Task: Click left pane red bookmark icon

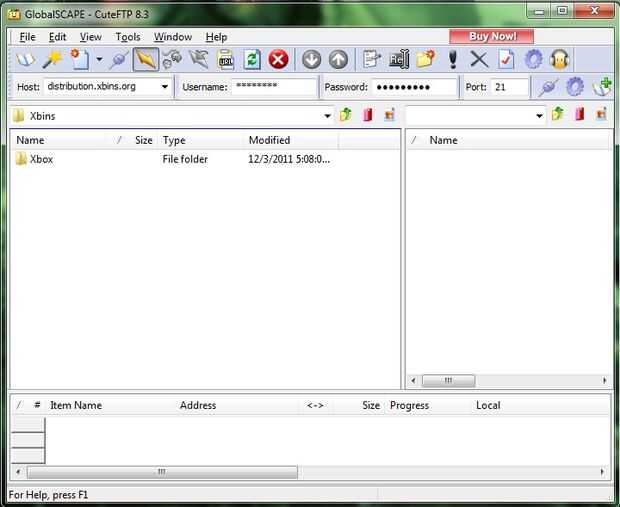Action: click(368, 115)
